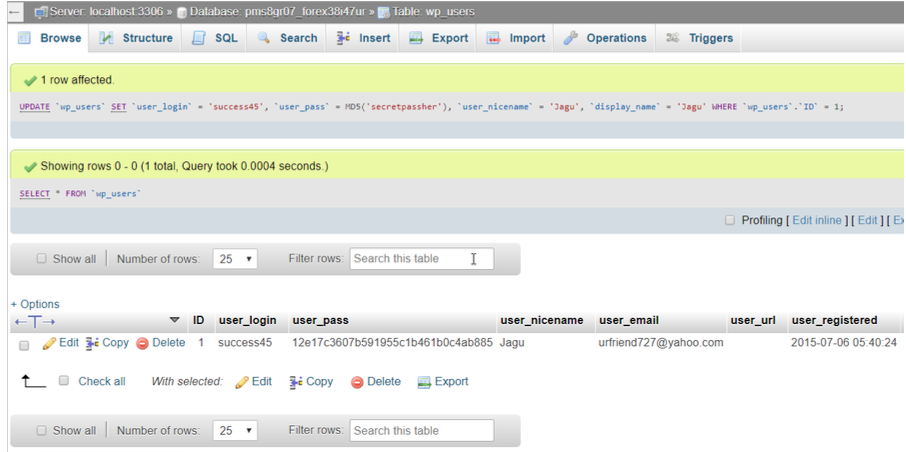This screenshot has width=906, height=452.
Task: Tick the Check all checkbox
Action: click(x=64, y=381)
